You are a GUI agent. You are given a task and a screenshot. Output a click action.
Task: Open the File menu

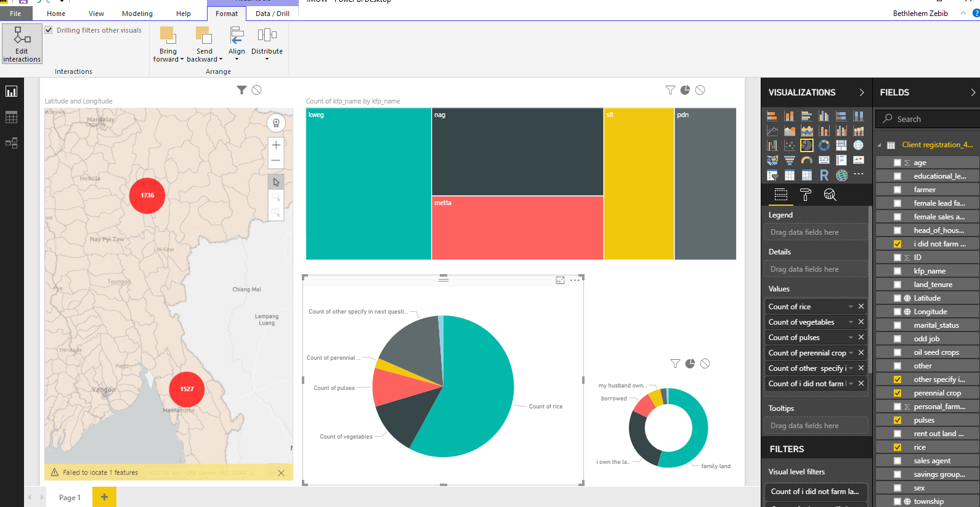[x=15, y=14]
